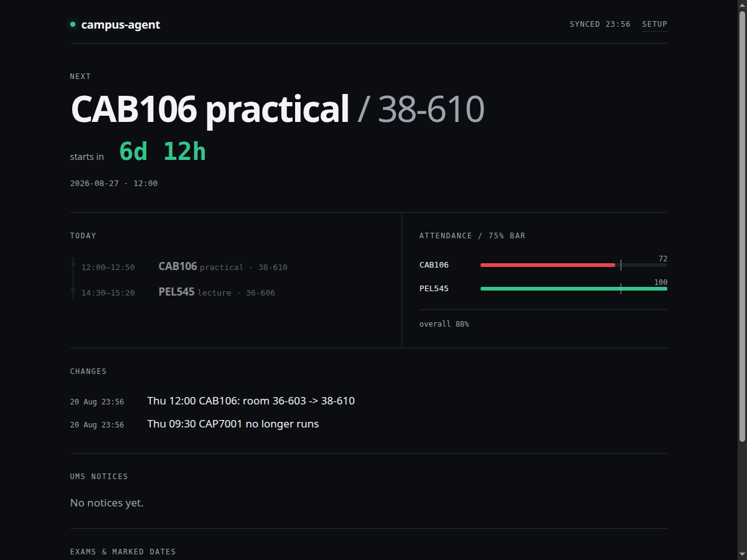Image resolution: width=747 pixels, height=560 pixels.
Task: Open the SETUP link
Action: (655, 24)
